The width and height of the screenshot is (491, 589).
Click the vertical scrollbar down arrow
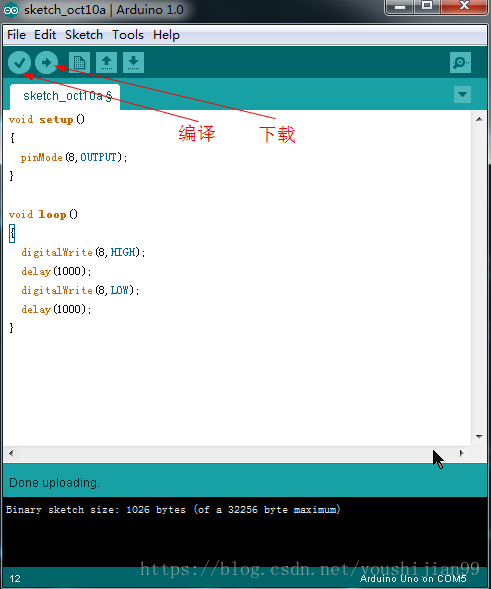click(x=479, y=436)
